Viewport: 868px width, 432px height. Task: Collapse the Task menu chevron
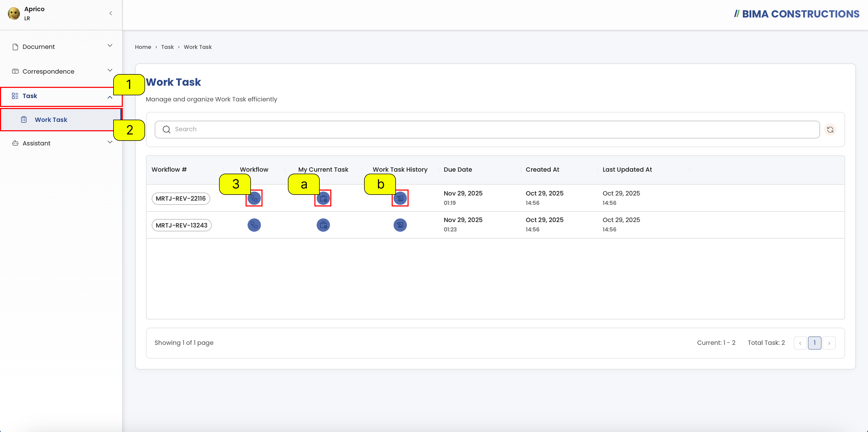[110, 97]
